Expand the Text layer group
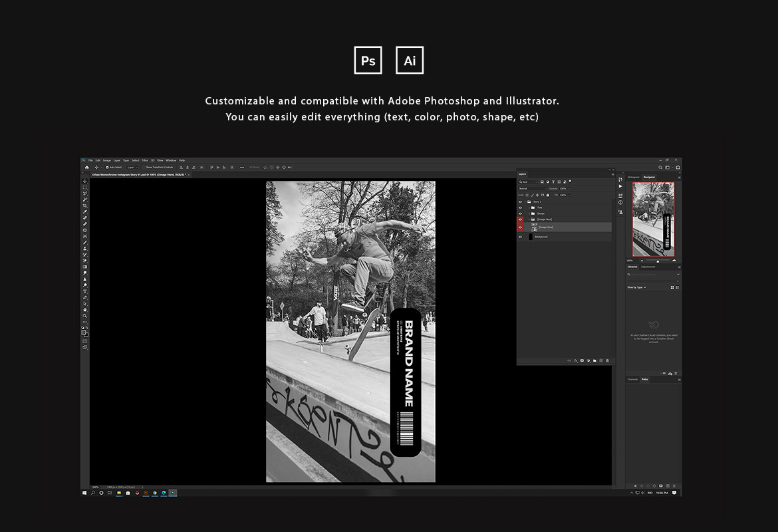The height and width of the screenshot is (532, 778). point(529,207)
